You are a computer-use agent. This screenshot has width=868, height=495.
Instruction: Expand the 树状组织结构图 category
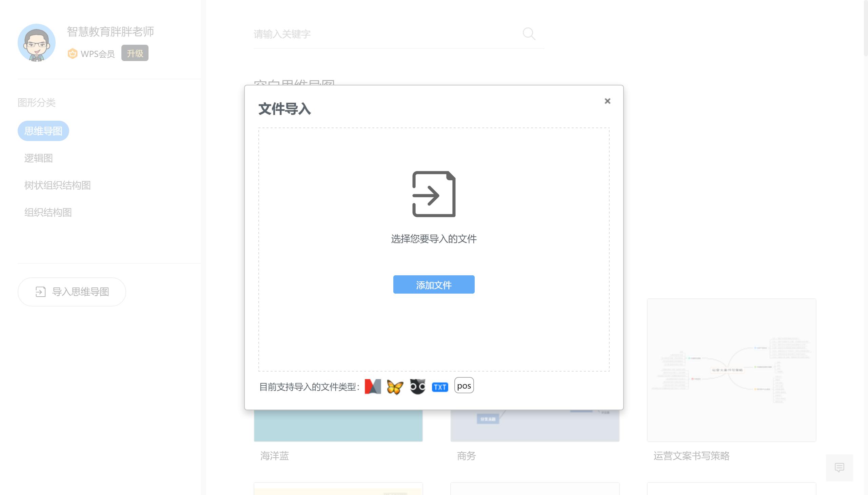click(x=57, y=185)
